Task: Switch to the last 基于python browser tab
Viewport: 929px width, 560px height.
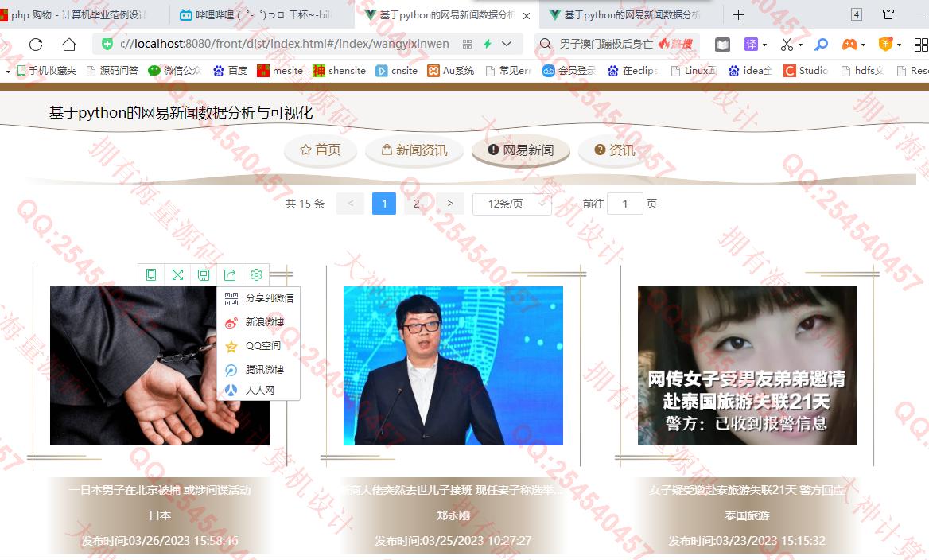Action: point(631,15)
